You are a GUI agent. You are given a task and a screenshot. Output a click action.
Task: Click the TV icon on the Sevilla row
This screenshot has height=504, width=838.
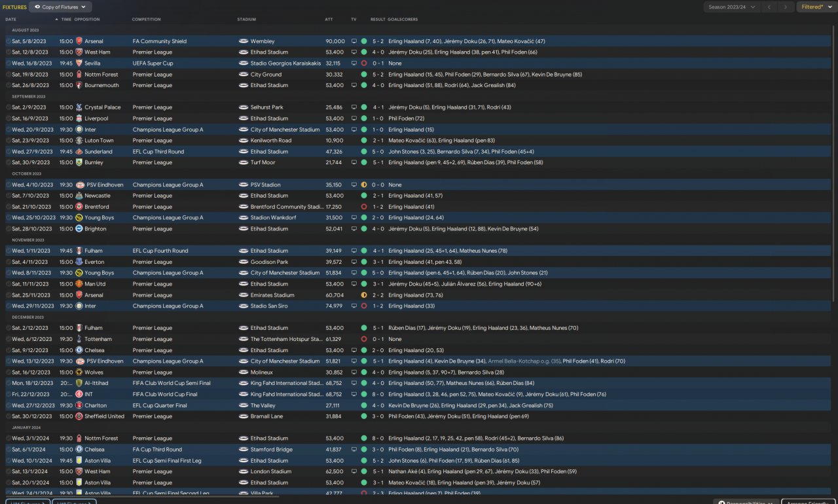354,63
